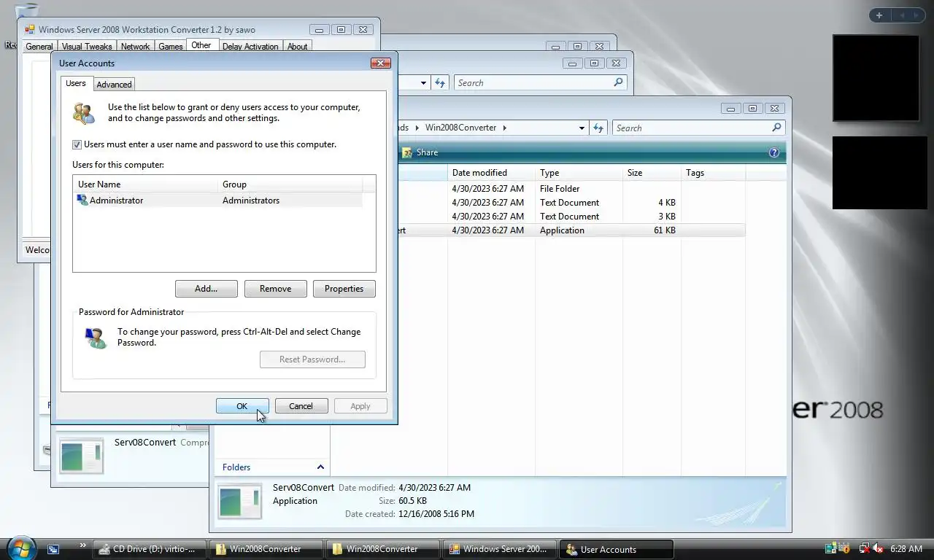Select the 4 KB Text Document row
This screenshot has height=560, width=934.
[x=571, y=202]
